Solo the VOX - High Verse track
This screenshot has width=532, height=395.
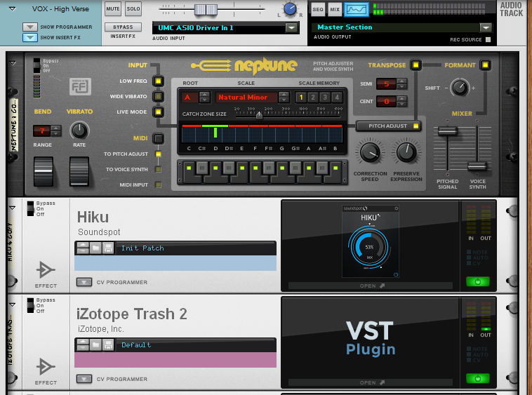coord(133,9)
